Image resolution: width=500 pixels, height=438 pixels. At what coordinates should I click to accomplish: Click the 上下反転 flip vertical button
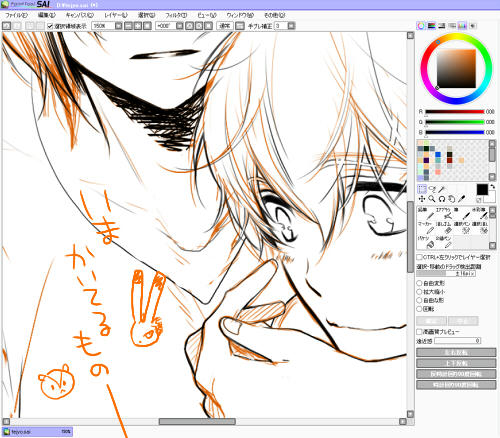coord(456,363)
